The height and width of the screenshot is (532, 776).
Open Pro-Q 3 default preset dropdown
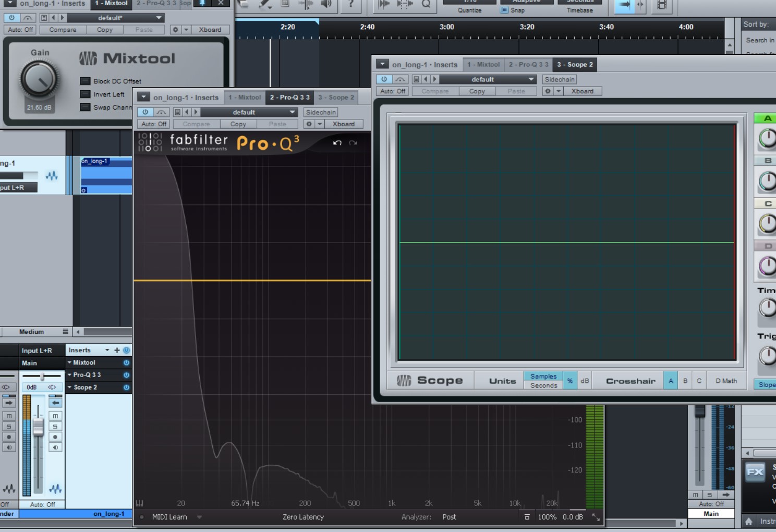[249, 112]
